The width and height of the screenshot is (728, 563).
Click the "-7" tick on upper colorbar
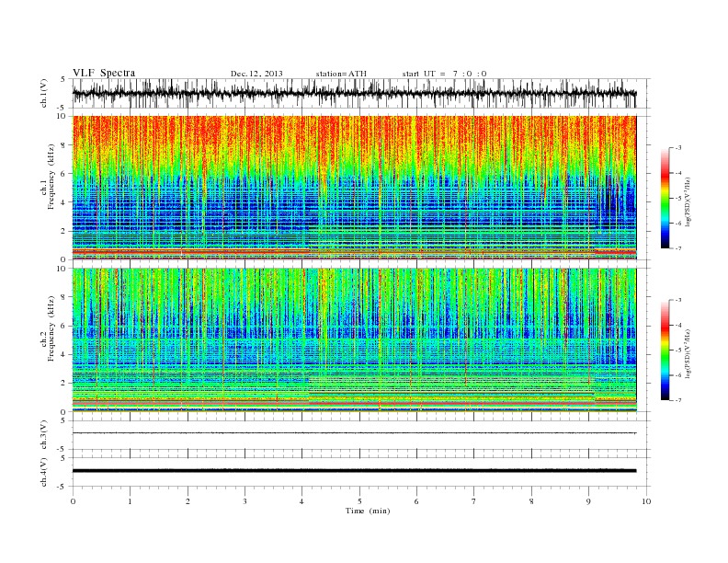(x=678, y=248)
